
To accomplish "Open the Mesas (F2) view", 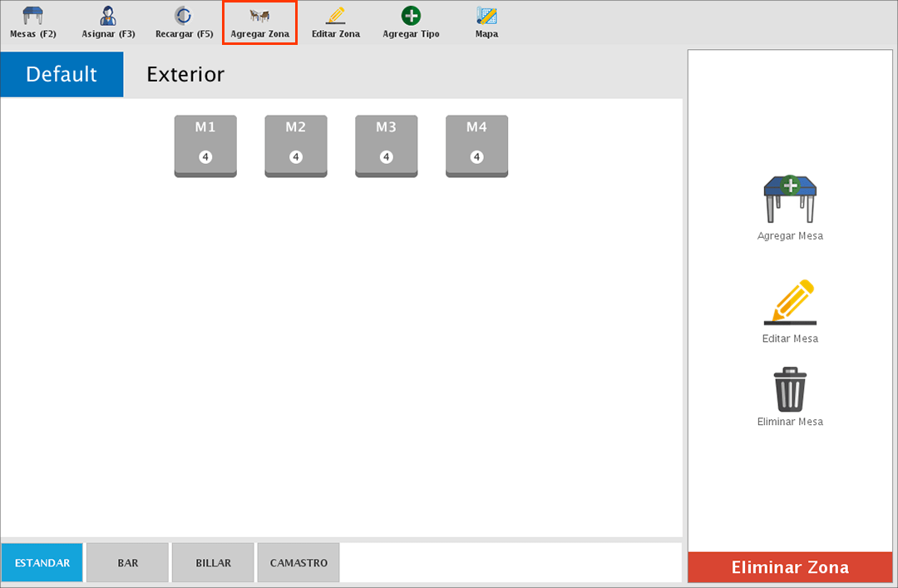I will tap(32, 22).
